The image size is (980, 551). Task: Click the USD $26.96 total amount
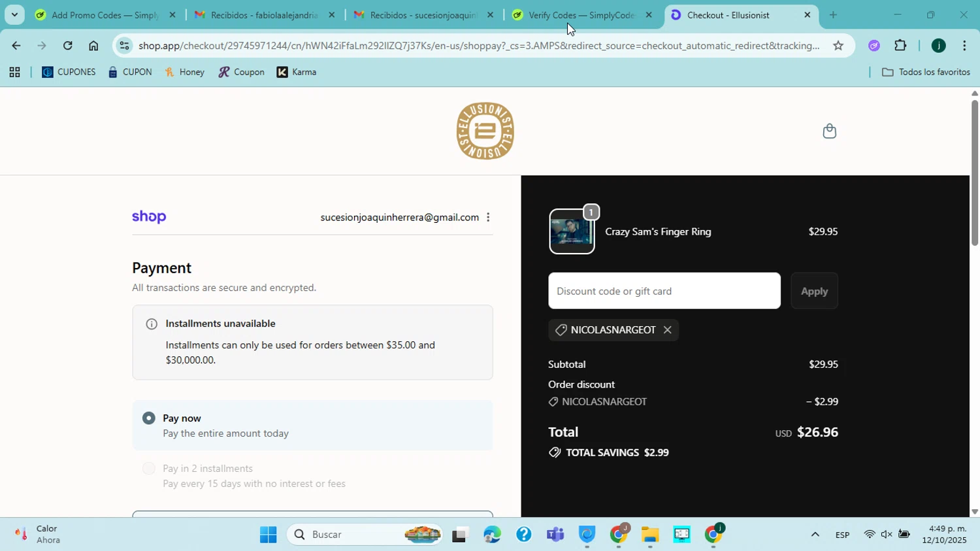(x=806, y=432)
